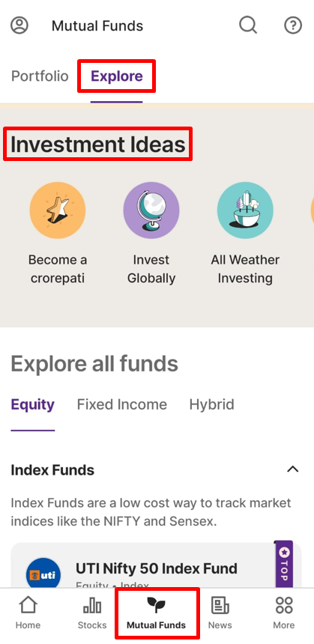Viewport: 314px width, 644px height.
Task: Tap the purple TOP badge
Action: coord(284,563)
